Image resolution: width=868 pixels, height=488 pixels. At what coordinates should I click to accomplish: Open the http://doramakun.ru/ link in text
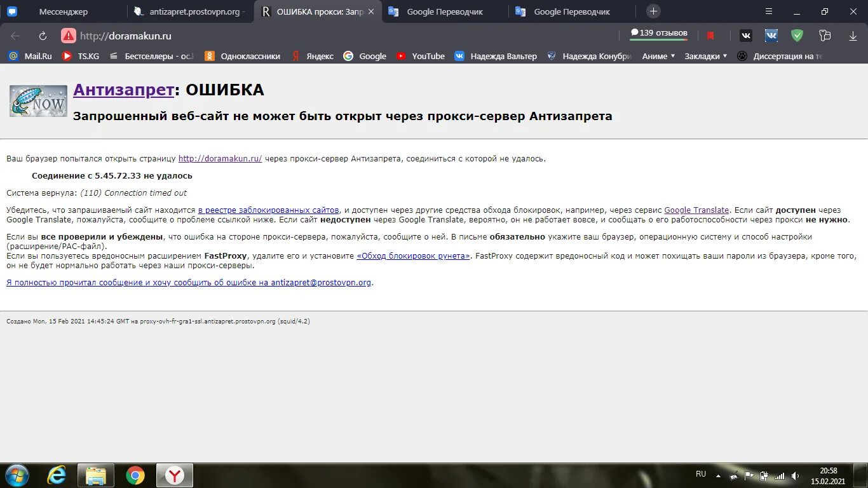(x=220, y=159)
